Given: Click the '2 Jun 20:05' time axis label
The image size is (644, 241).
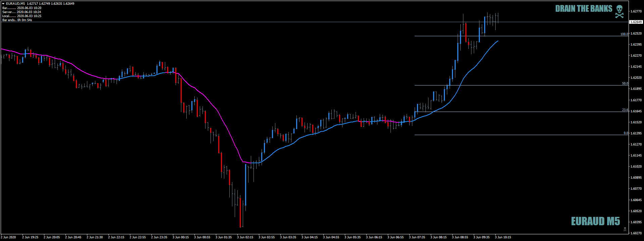Looking at the screenshot, I should pyautogui.click(x=52, y=237).
